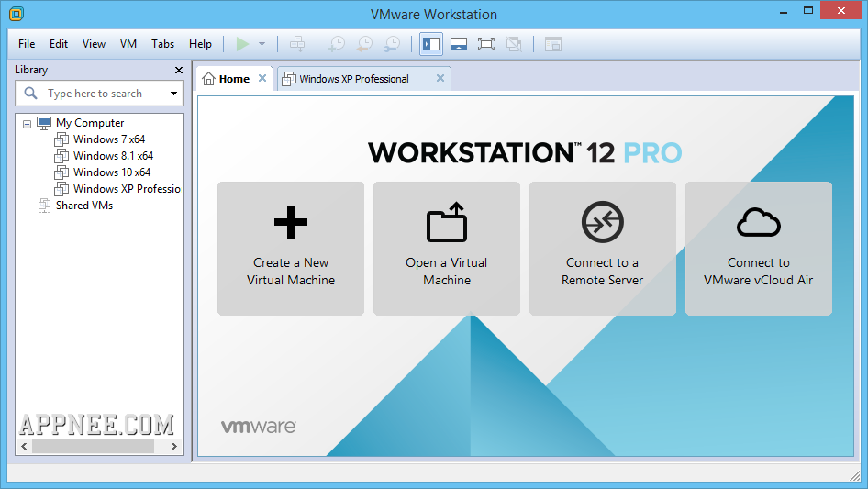The width and height of the screenshot is (868, 489).
Task: Click Create a New Virtual Machine
Action: point(291,249)
